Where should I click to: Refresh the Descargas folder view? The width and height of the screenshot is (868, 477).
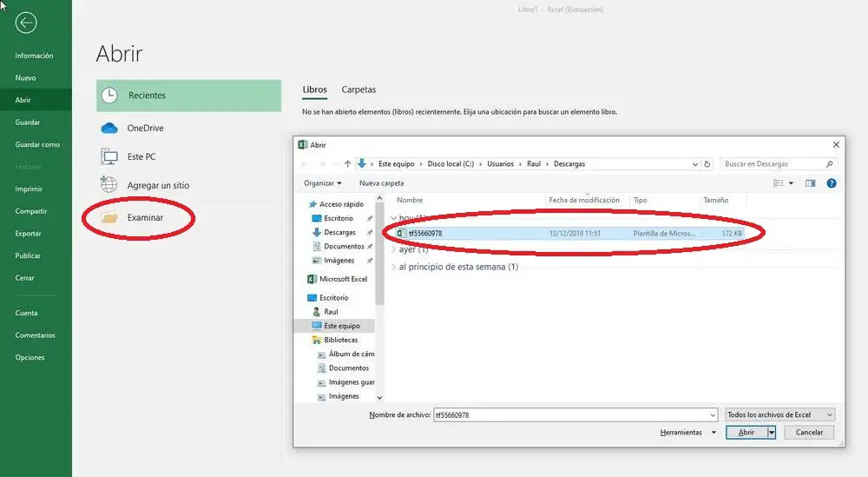click(707, 164)
